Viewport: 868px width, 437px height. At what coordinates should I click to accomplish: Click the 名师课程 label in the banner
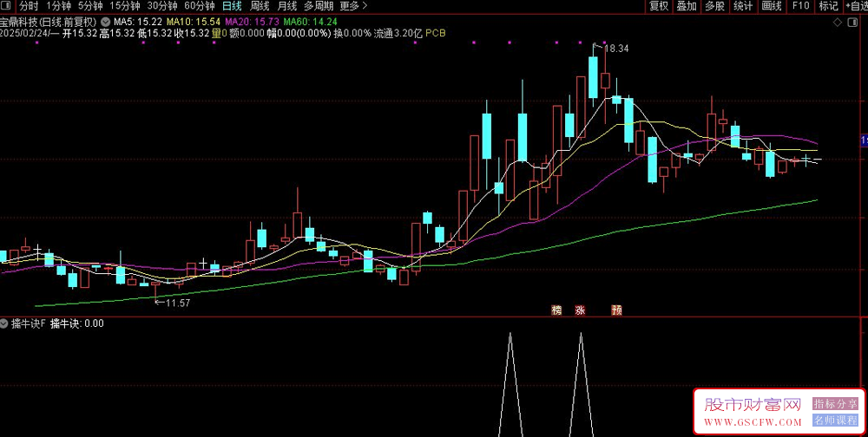835,421
